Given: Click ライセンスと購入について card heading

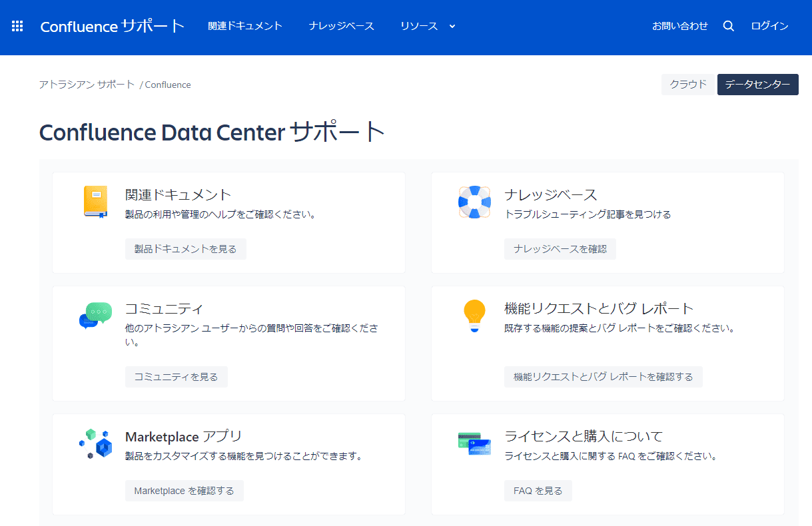Looking at the screenshot, I should point(584,436).
